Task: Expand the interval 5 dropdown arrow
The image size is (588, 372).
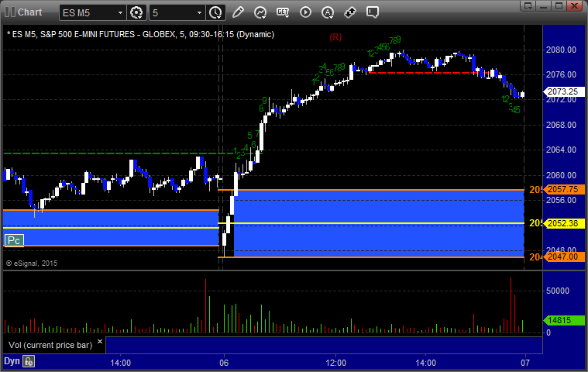Action: 200,12
